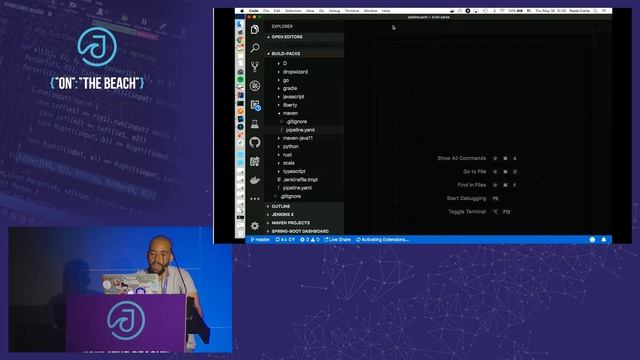
Task: Open the Go menu
Action: [322, 11]
